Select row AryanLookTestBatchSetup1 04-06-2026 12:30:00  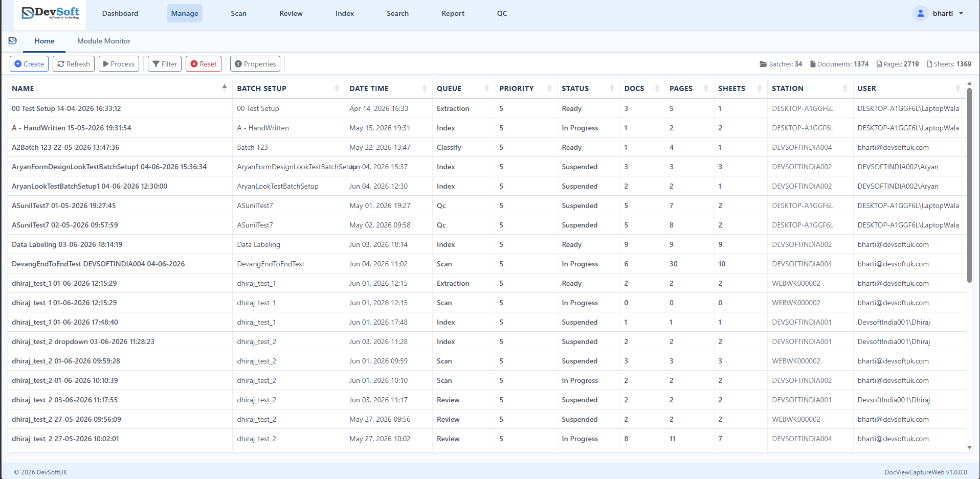[486, 186]
